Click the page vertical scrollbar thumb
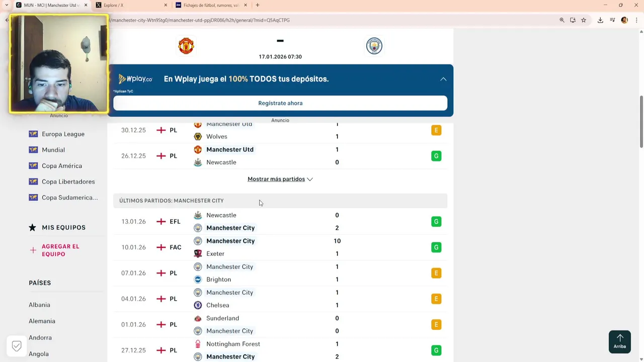Viewport: 644px width, 362px height. (x=641, y=121)
